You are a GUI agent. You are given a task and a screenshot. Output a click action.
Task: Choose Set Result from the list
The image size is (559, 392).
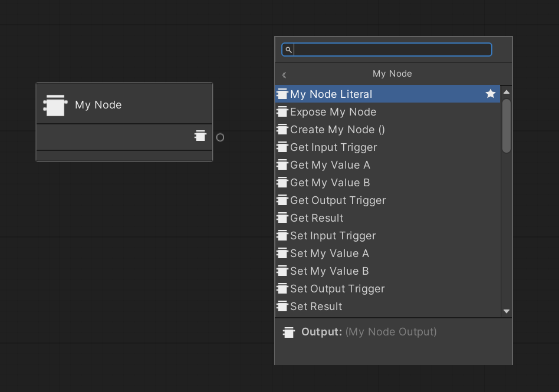(x=316, y=307)
